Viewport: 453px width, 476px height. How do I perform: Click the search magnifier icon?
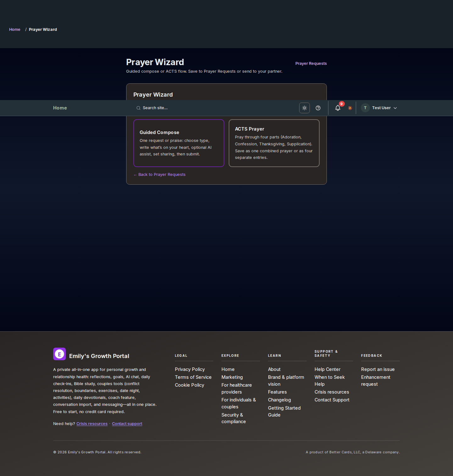pos(138,108)
